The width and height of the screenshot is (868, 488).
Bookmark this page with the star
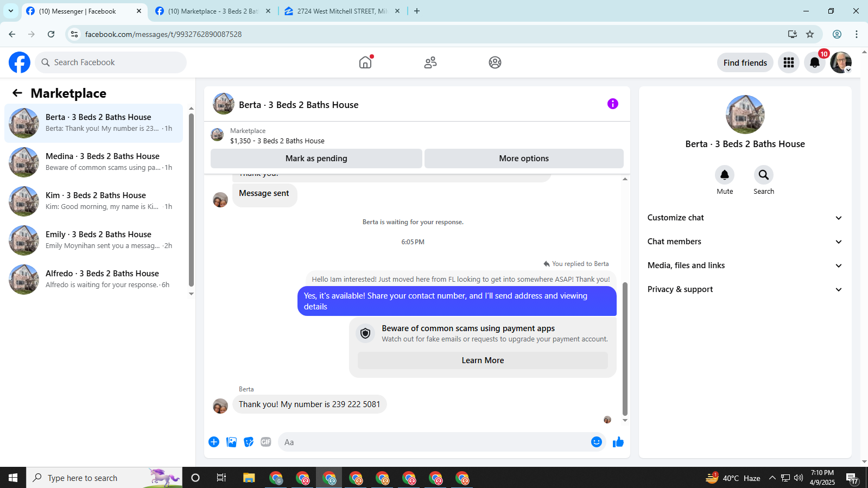[810, 34]
